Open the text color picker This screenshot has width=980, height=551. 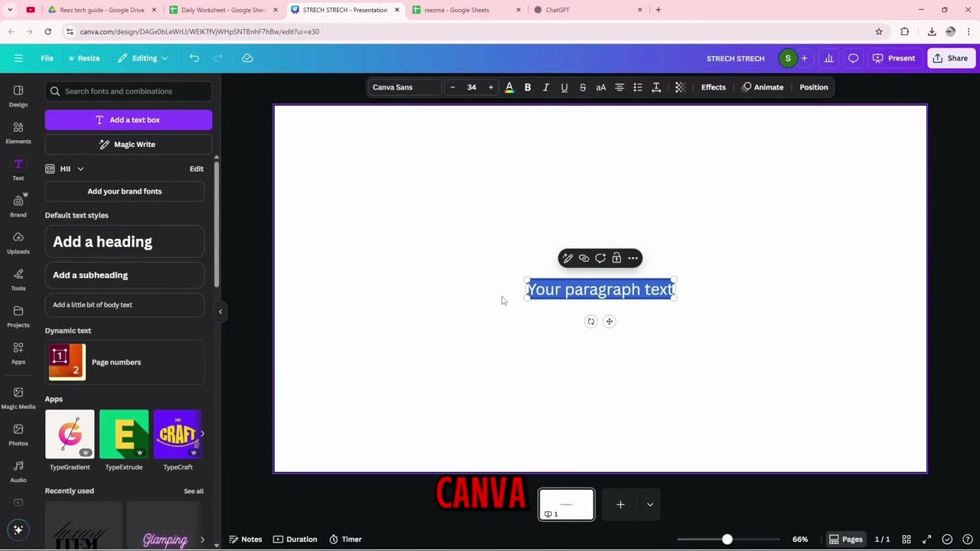click(x=509, y=87)
